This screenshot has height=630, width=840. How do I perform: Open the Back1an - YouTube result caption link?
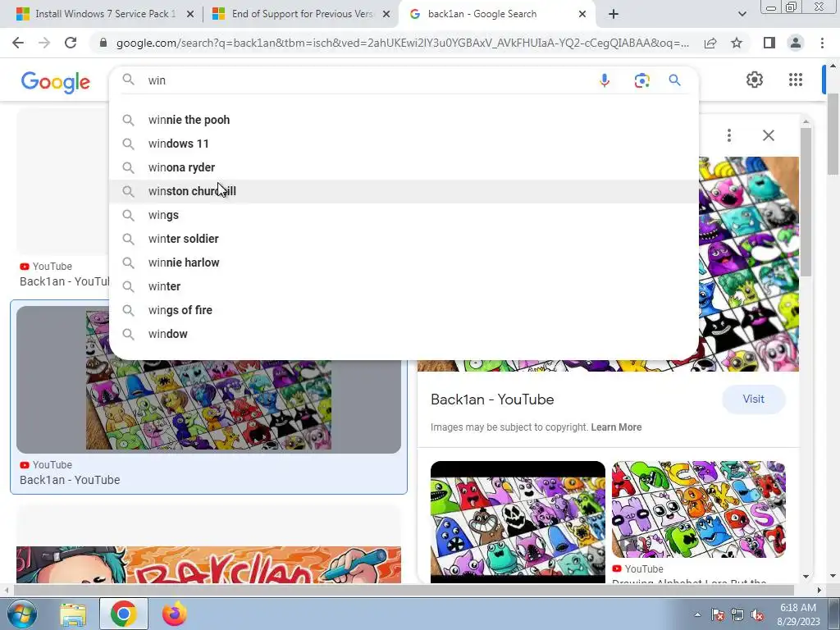coord(70,480)
